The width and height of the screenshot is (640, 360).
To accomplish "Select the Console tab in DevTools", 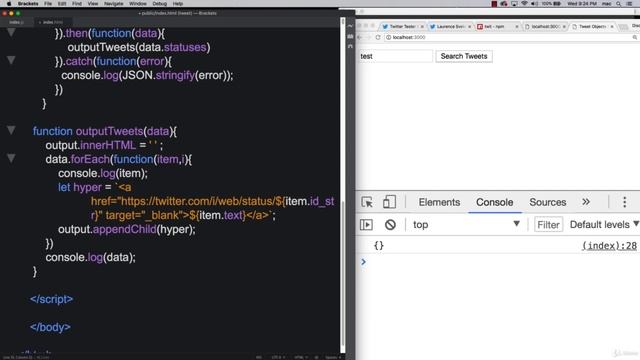I will tap(494, 202).
